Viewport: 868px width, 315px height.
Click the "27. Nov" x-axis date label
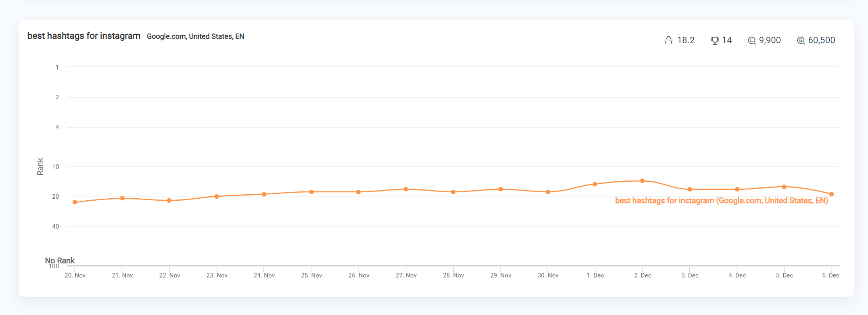(x=406, y=275)
